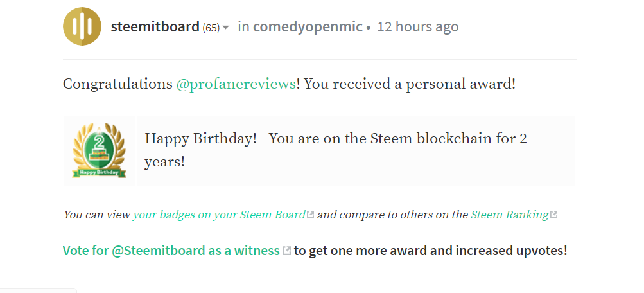Open "your badges on your Steem Board" link
The width and height of the screenshot is (644, 293).
click(x=219, y=215)
